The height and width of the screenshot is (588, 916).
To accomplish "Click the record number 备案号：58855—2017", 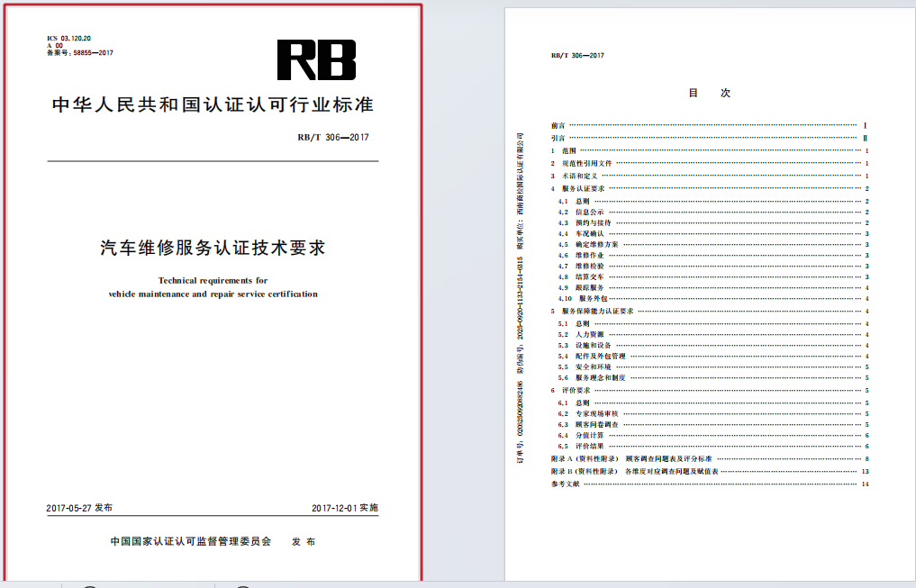I will 80,52.
